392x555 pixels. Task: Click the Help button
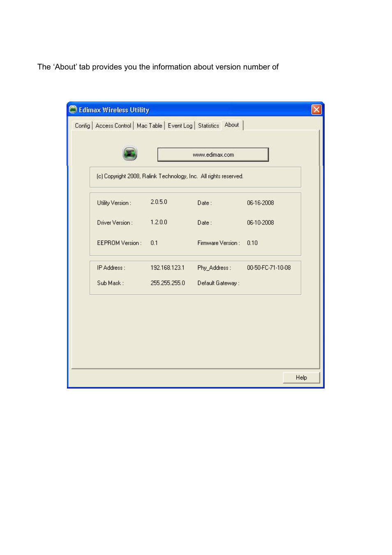pos(301,377)
